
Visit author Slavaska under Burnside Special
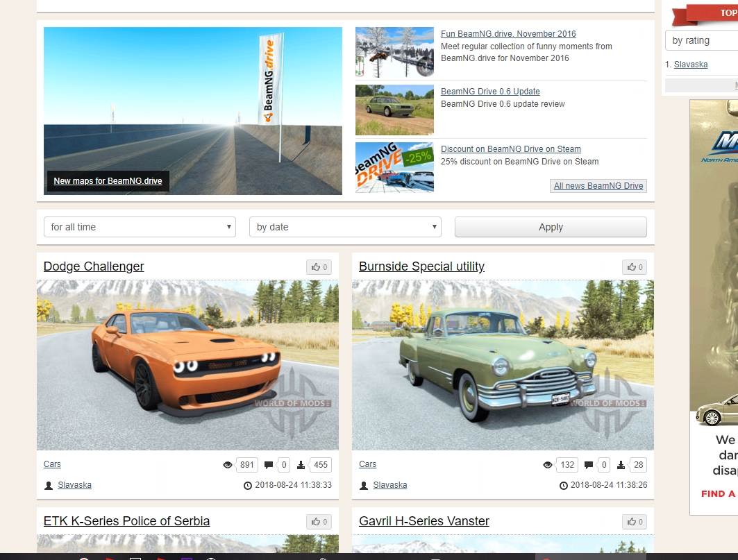pyautogui.click(x=390, y=484)
